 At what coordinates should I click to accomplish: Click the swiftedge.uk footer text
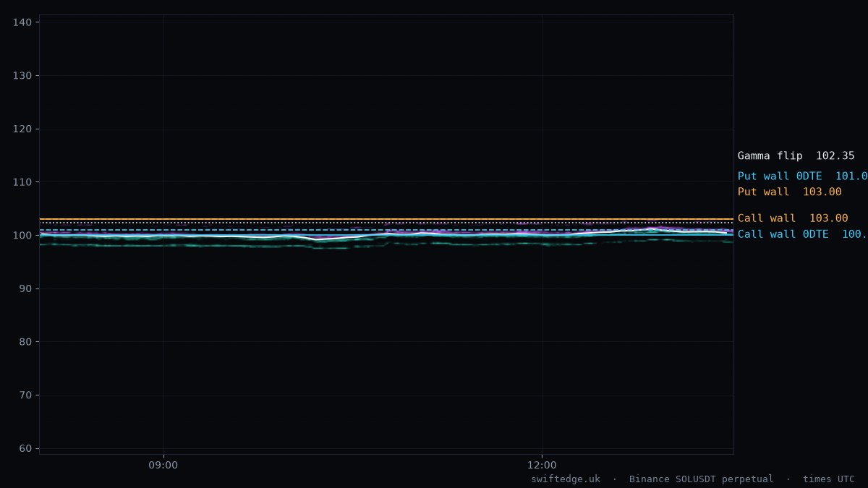click(566, 479)
